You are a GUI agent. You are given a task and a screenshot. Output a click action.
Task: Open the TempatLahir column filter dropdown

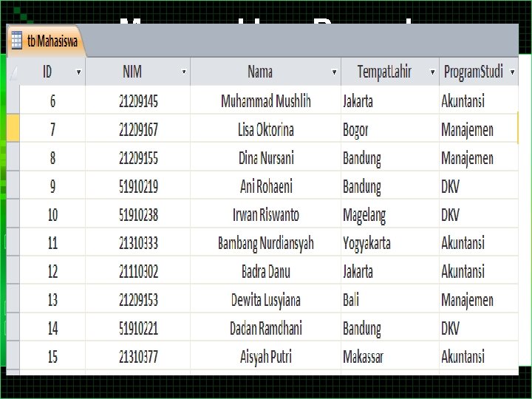point(432,72)
